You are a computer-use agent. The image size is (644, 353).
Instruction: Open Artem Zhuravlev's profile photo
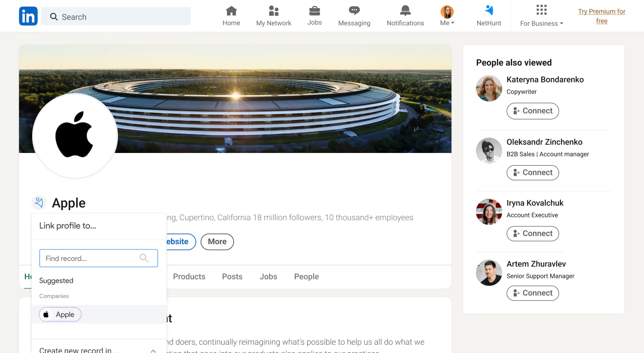(x=489, y=273)
